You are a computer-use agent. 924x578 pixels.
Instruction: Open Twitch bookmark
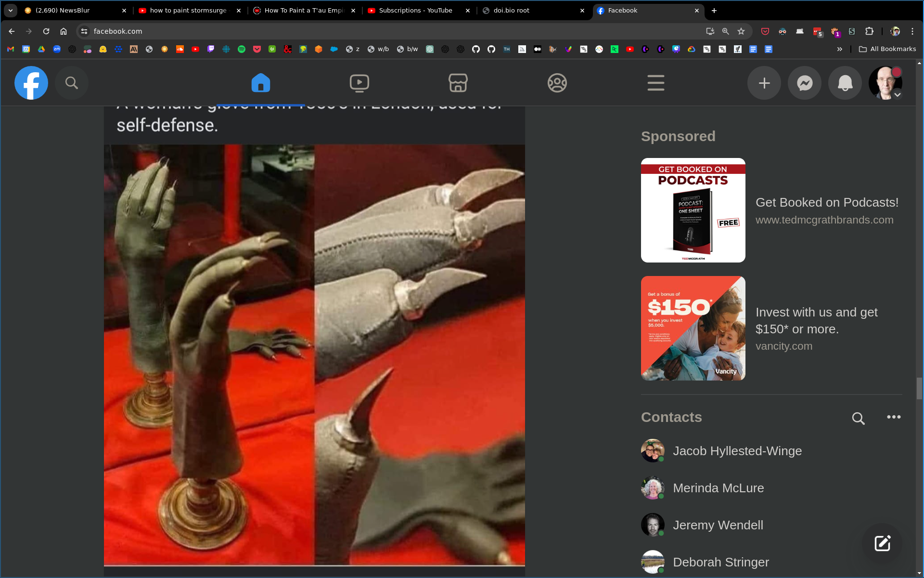[211, 49]
